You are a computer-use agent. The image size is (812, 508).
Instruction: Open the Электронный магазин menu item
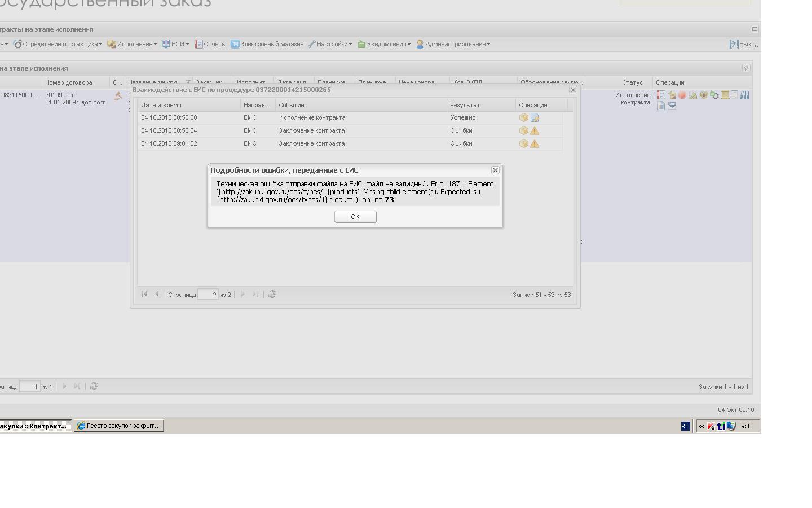(x=267, y=44)
